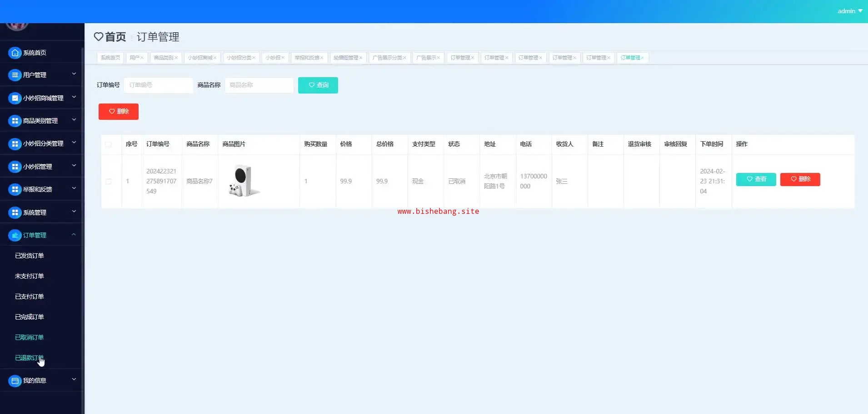Image resolution: width=868 pixels, height=414 pixels.
Task: Collapse the 订单管理 menu chevron
Action: coord(74,234)
